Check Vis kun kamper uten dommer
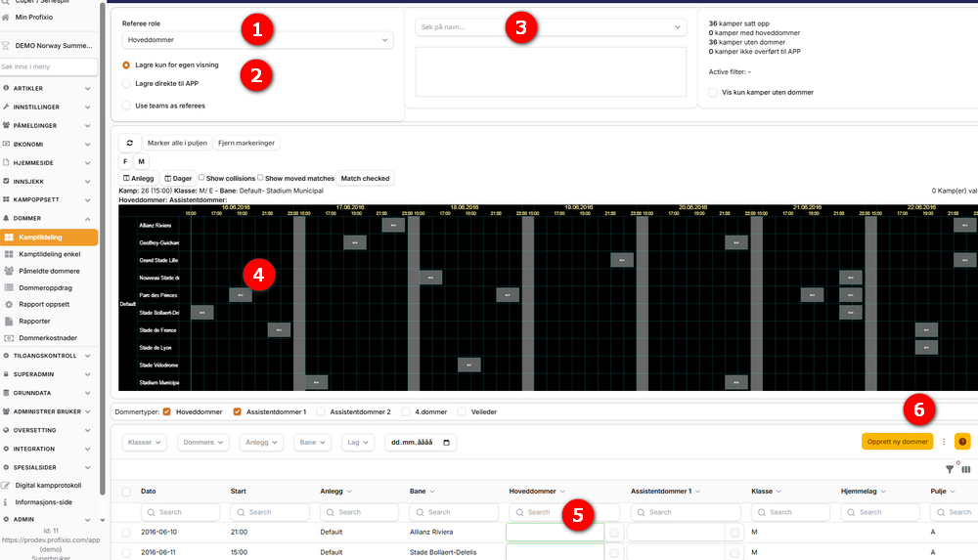This screenshot has height=560, width=978. 712,92
